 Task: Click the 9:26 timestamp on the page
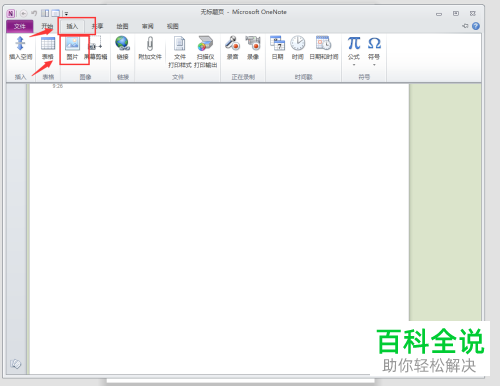click(58, 86)
